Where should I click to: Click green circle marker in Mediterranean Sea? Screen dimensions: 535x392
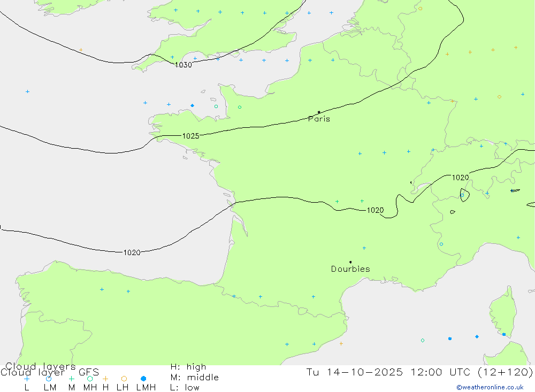[423, 341]
